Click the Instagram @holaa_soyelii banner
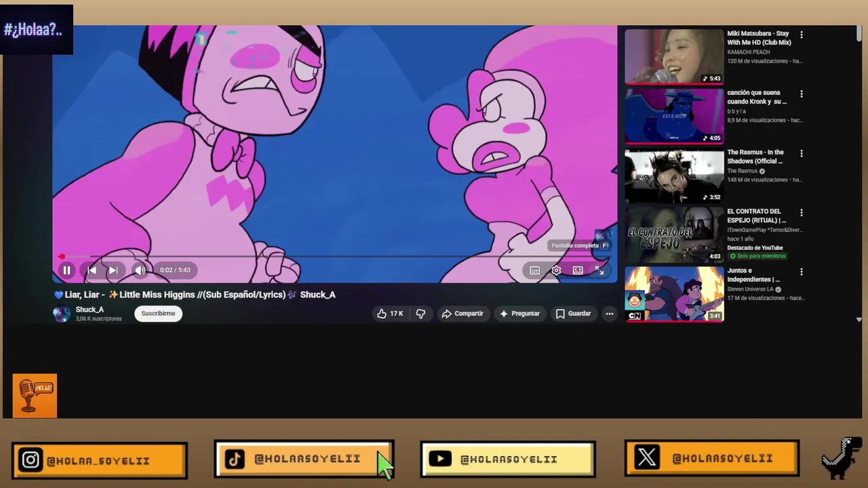 coord(99,461)
